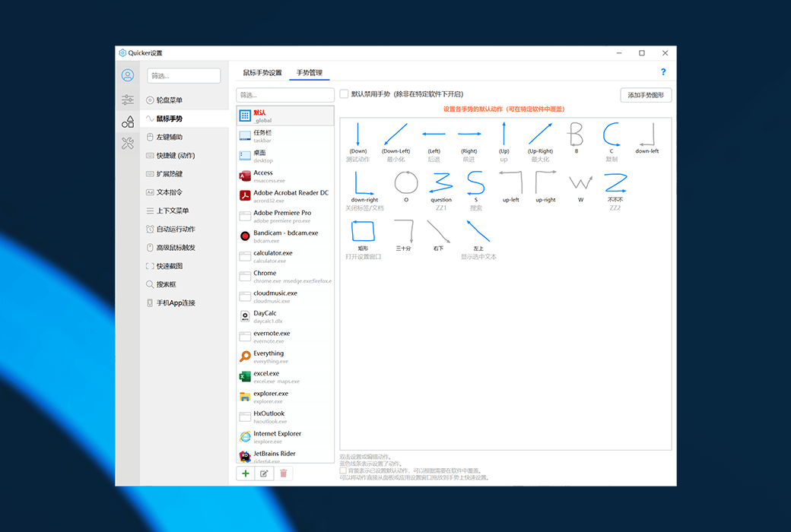Open the wrench tools sidebar icon
Viewport: 791px width, 532px height.
pyautogui.click(x=128, y=144)
